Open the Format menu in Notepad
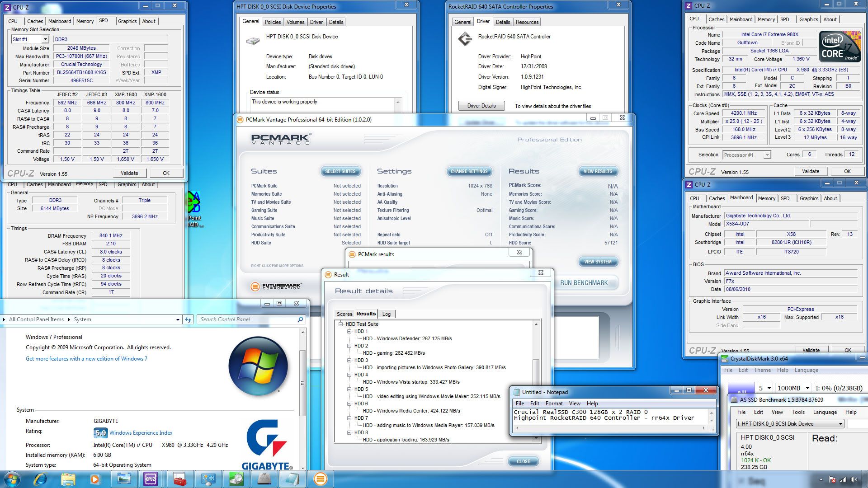Viewport: 868px width, 488px height. tap(554, 404)
